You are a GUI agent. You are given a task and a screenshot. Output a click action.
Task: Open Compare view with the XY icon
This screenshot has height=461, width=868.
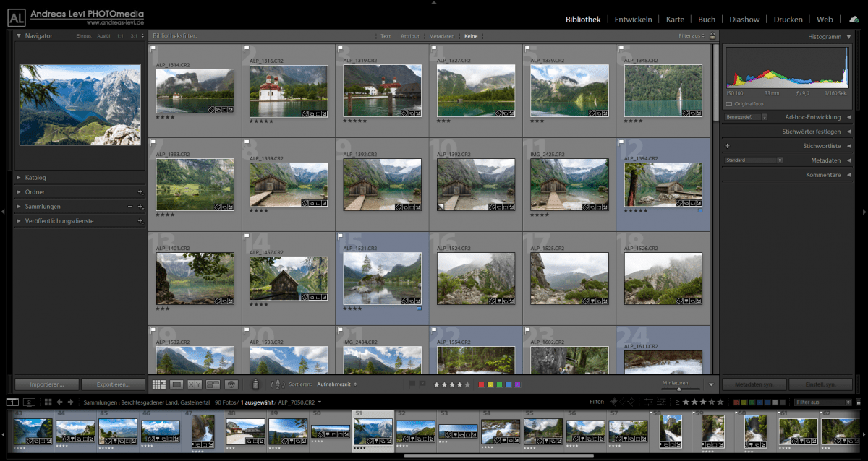[x=195, y=384]
